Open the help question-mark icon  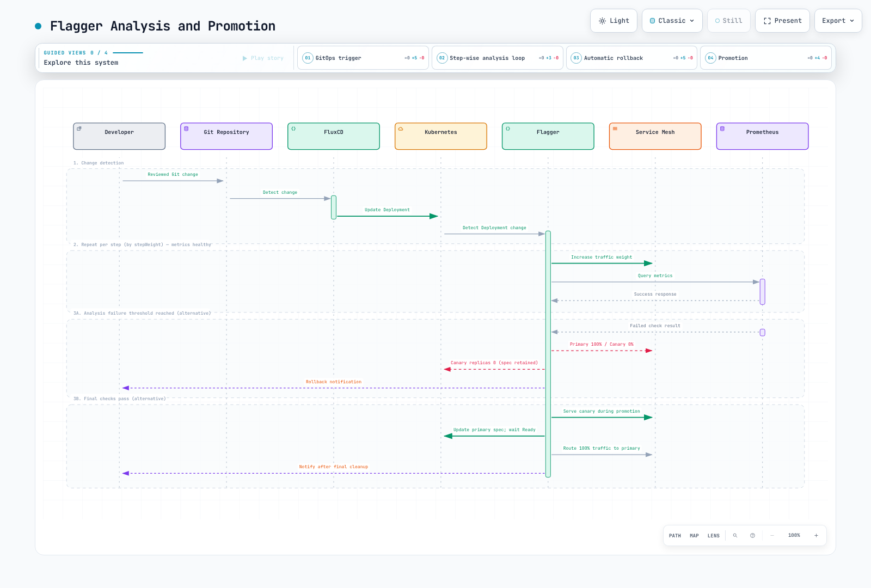[752, 536]
